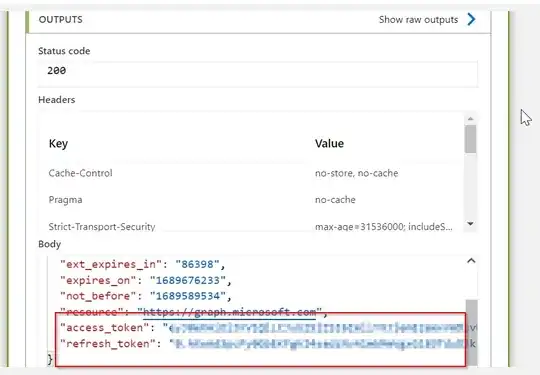Select the Cache-Control header key
The width and height of the screenshot is (540, 375).
point(81,173)
